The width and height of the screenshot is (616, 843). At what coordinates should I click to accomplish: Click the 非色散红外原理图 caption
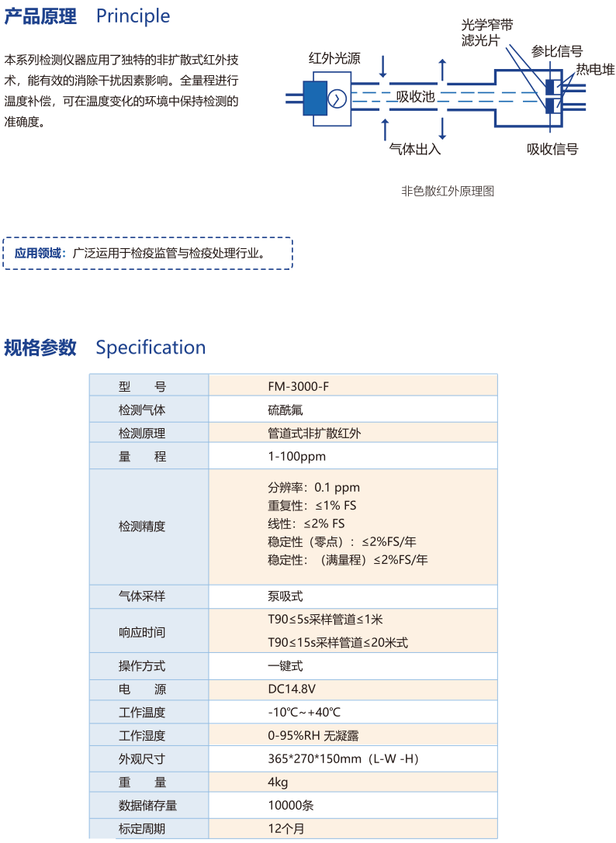tap(448, 191)
